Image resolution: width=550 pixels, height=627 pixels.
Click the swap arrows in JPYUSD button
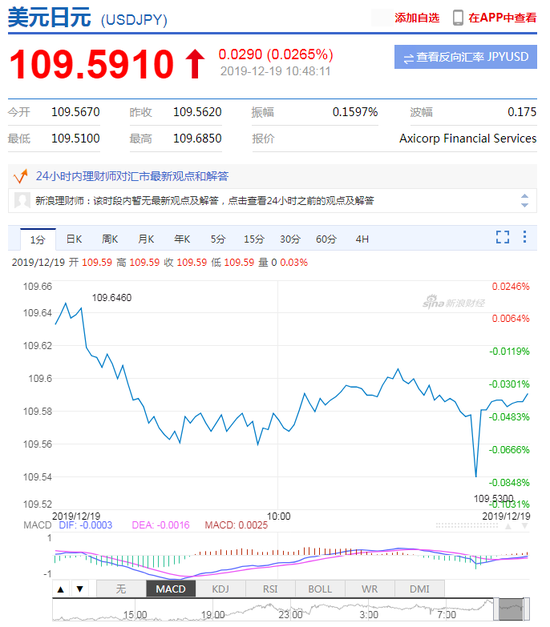coord(408,59)
